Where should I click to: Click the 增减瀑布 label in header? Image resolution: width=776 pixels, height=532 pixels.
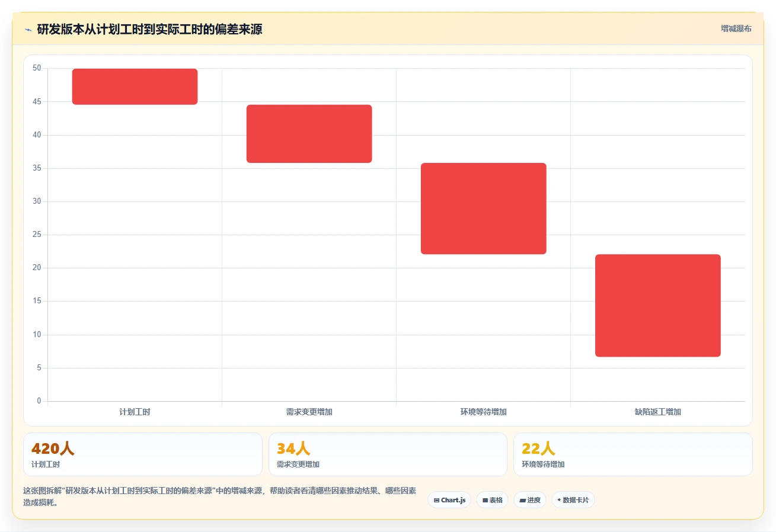click(x=736, y=28)
